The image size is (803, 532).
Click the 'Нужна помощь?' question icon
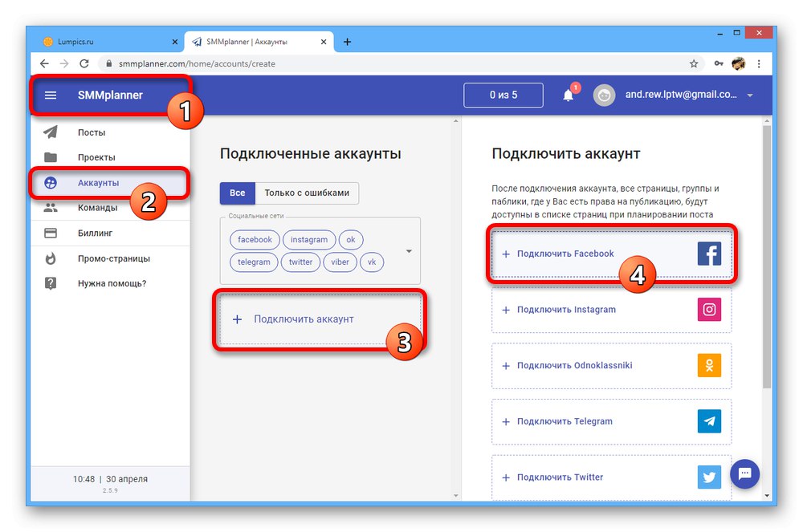50,283
